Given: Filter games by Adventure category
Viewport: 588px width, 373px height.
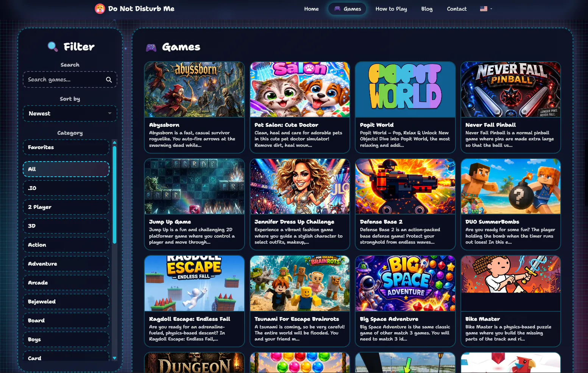Looking at the screenshot, I should 66,264.
